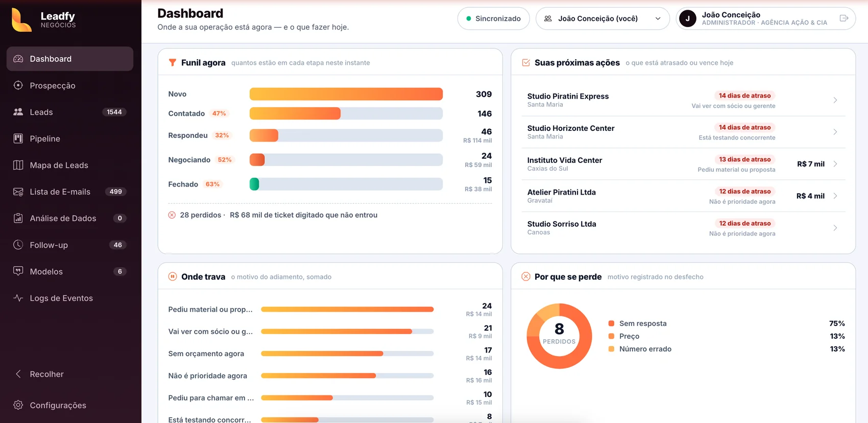The width and height of the screenshot is (868, 423).
Task: Open the Studio Sorriso Ltda lead
Action: [x=683, y=228]
